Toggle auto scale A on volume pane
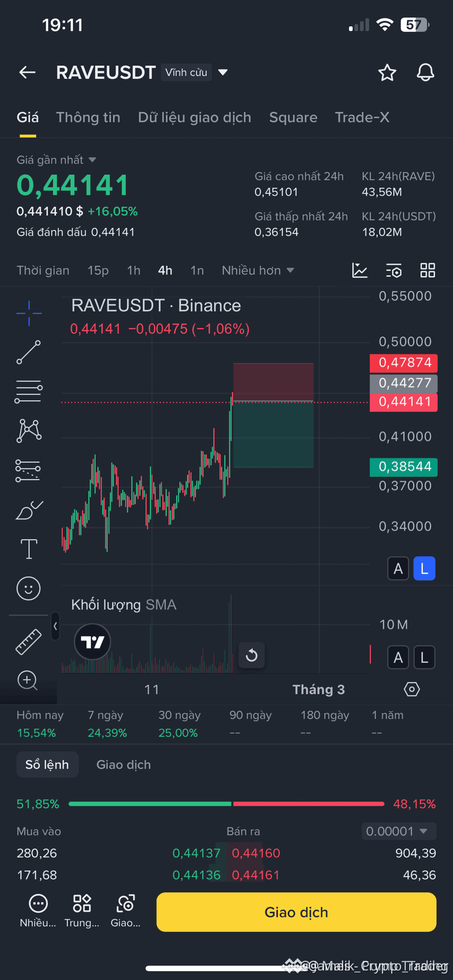 point(398,657)
